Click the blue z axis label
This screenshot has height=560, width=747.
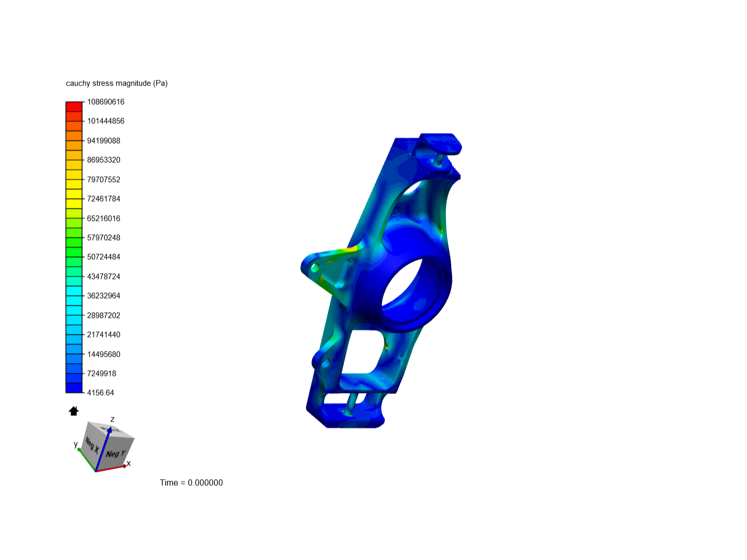coord(113,419)
